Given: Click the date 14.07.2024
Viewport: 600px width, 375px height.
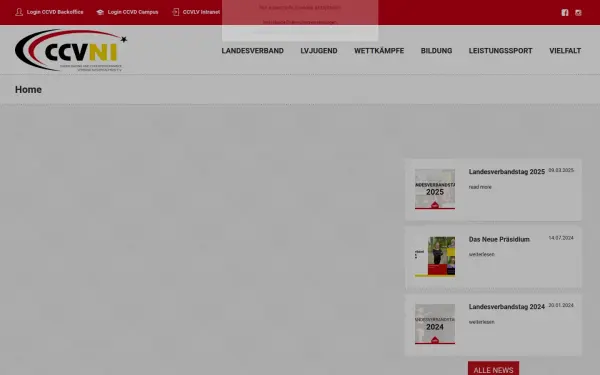Looking at the screenshot, I should [x=561, y=238].
